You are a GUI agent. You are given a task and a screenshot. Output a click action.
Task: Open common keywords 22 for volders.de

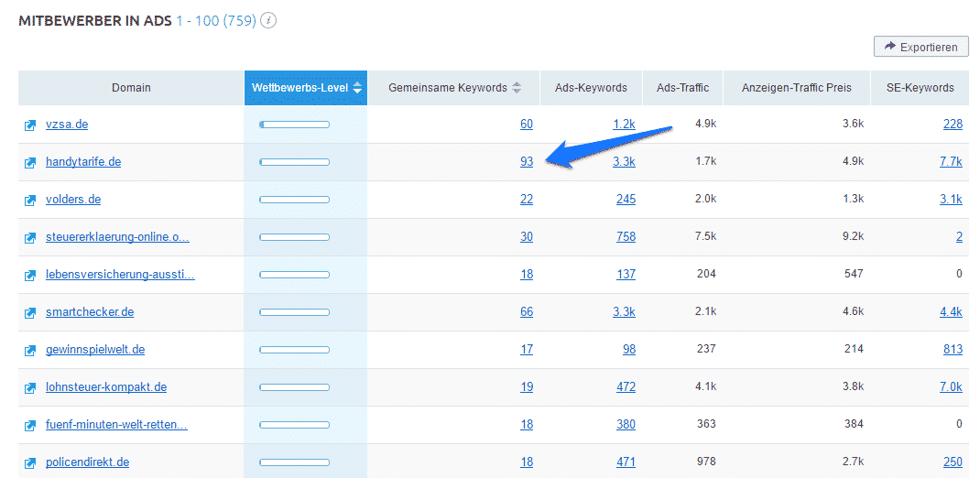527,200
